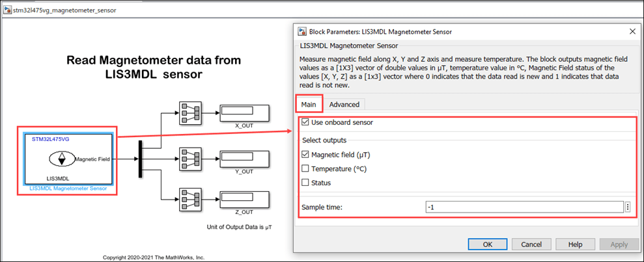Enable the Temperature (°C) output checkbox
The width and height of the screenshot is (644, 262).
(x=306, y=168)
